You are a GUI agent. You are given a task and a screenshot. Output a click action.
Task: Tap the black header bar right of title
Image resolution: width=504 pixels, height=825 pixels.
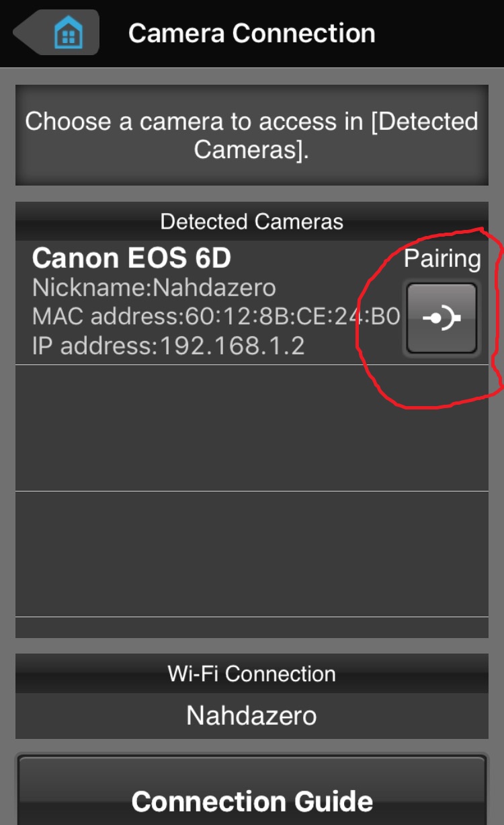[439, 33]
